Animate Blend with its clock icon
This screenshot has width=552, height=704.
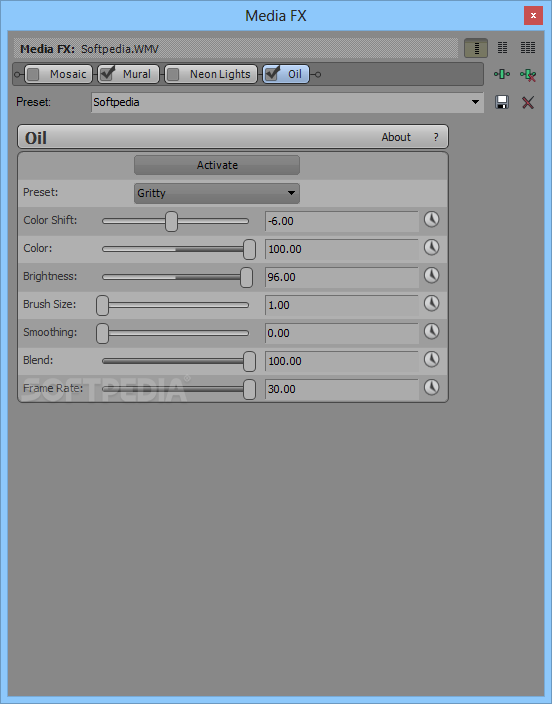point(432,360)
